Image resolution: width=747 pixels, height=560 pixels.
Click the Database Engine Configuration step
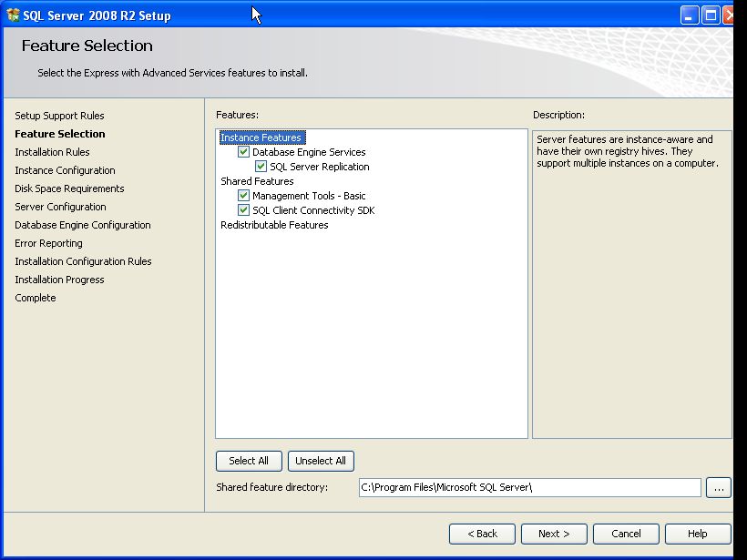click(83, 225)
